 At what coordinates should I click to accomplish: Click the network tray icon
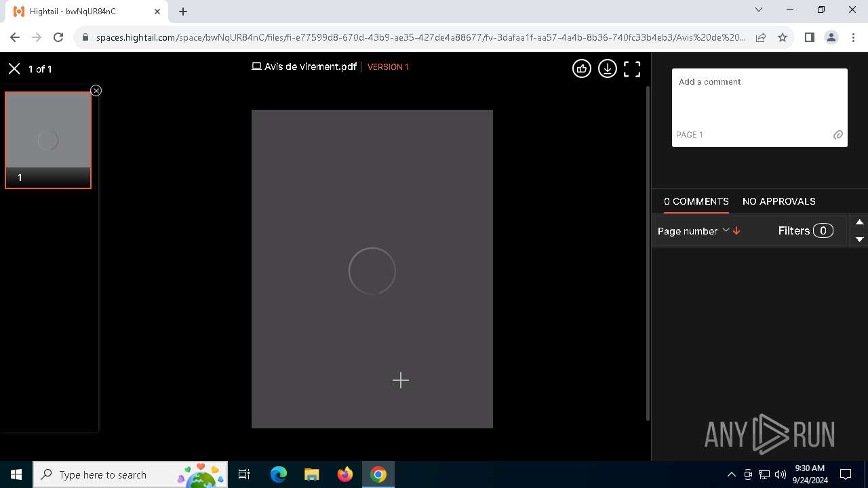click(764, 474)
